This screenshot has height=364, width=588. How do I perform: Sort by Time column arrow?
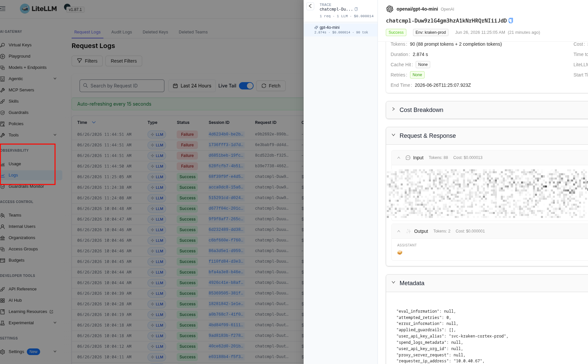(x=94, y=123)
